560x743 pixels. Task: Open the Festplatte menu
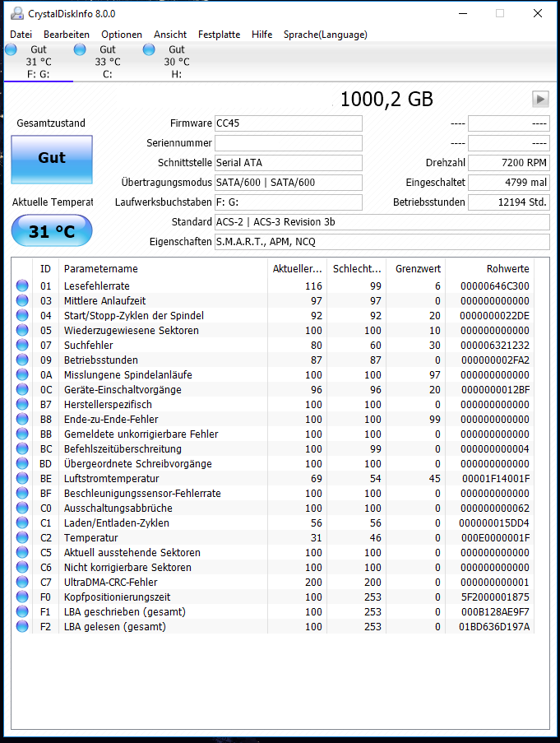point(220,35)
